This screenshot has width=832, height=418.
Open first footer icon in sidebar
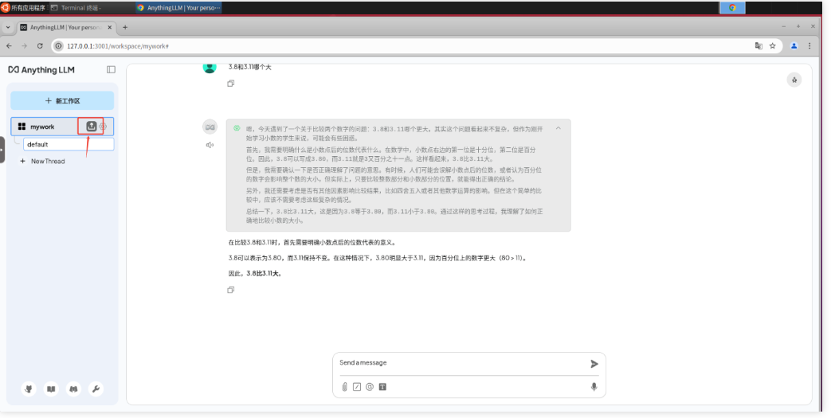point(29,389)
